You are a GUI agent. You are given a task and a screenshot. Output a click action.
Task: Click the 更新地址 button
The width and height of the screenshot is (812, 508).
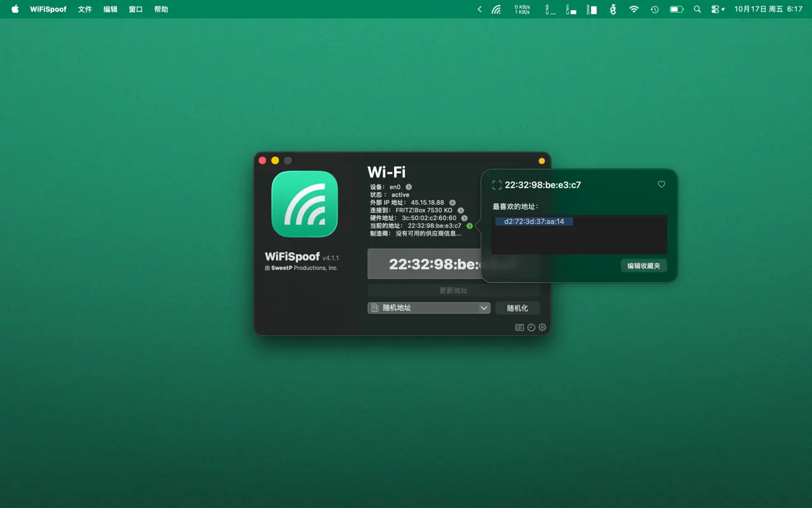coord(453,290)
